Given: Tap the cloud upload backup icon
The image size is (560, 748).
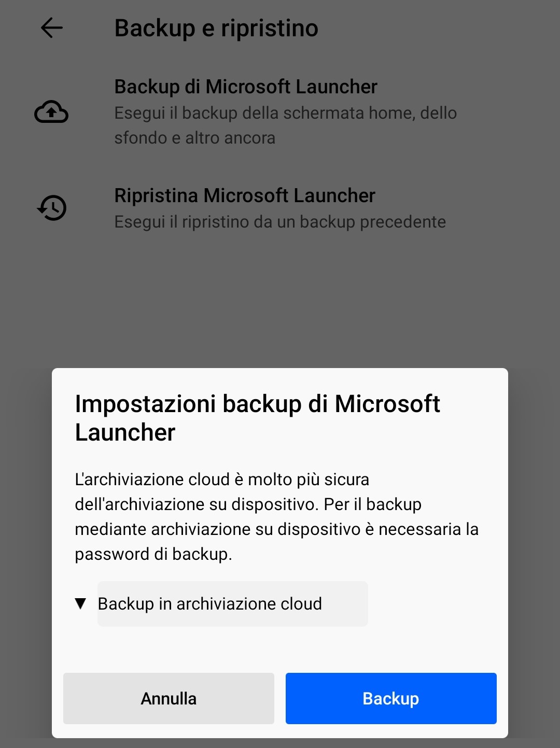Looking at the screenshot, I should click(x=51, y=111).
